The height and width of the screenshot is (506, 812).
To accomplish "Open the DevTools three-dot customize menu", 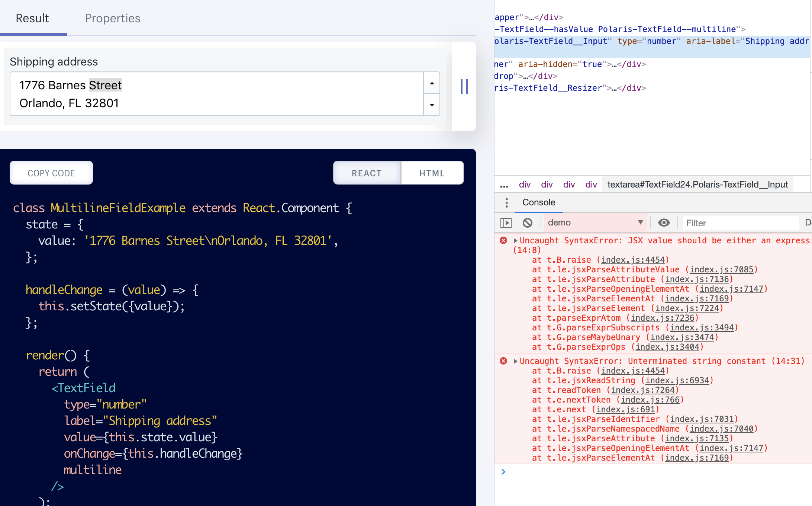I will pyautogui.click(x=506, y=203).
